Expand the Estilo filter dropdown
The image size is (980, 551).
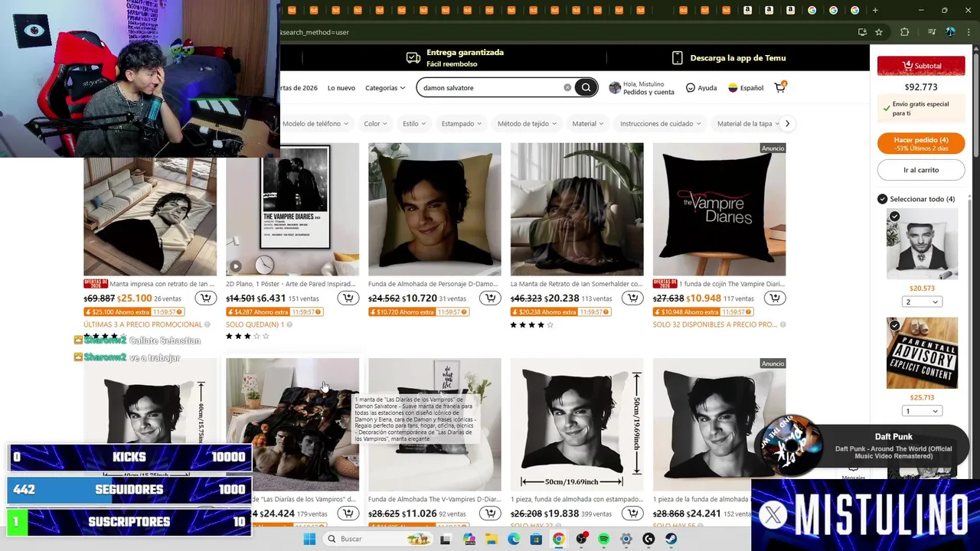click(x=415, y=123)
